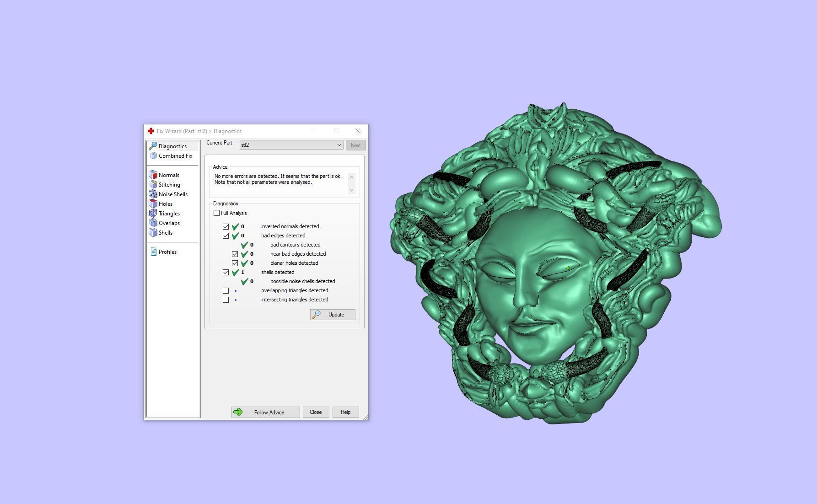Go to the Normals fix page label
The width and height of the screenshot is (817, 504).
(x=169, y=175)
